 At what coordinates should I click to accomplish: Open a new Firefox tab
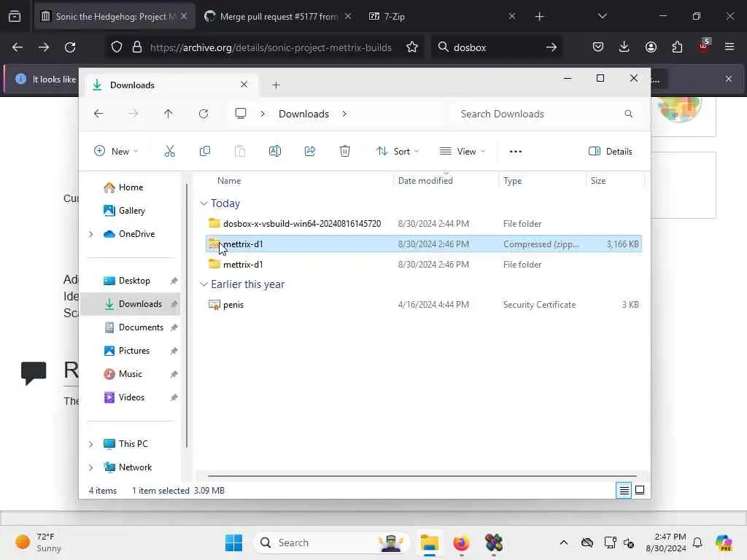(x=539, y=17)
